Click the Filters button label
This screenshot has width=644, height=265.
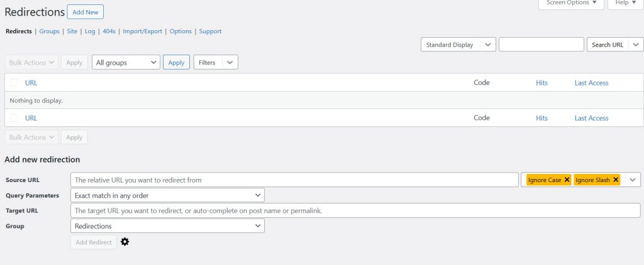coord(207,62)
